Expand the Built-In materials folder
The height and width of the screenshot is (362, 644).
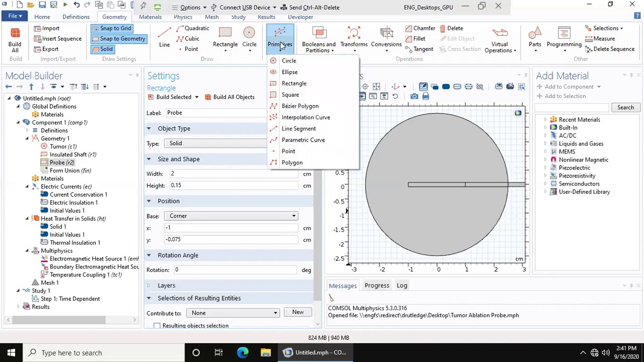(545, 128)
